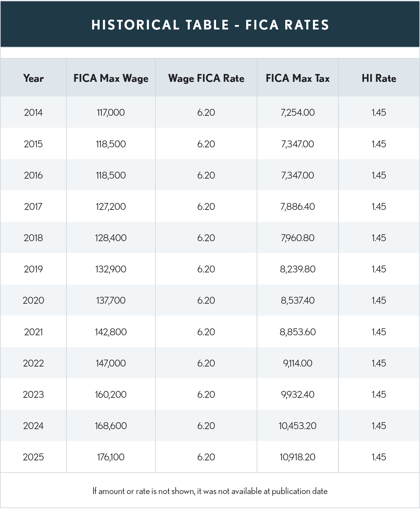Select the Year column header

coord(33,78)
